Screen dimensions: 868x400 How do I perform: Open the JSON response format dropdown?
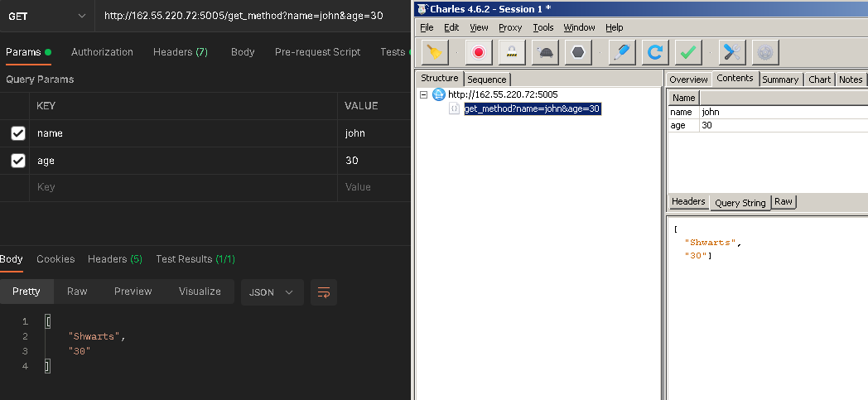(x=272, y=292)
